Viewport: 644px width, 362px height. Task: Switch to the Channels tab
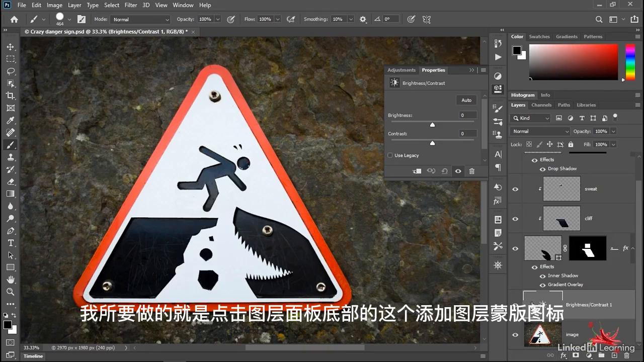pos(541,105)
